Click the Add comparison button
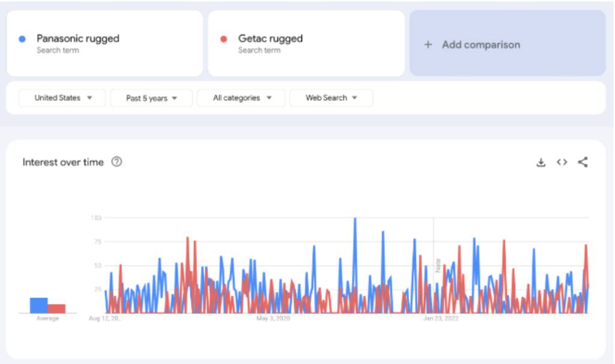The width and height of the screenshot is (615, 364). [x=507, y=43]
